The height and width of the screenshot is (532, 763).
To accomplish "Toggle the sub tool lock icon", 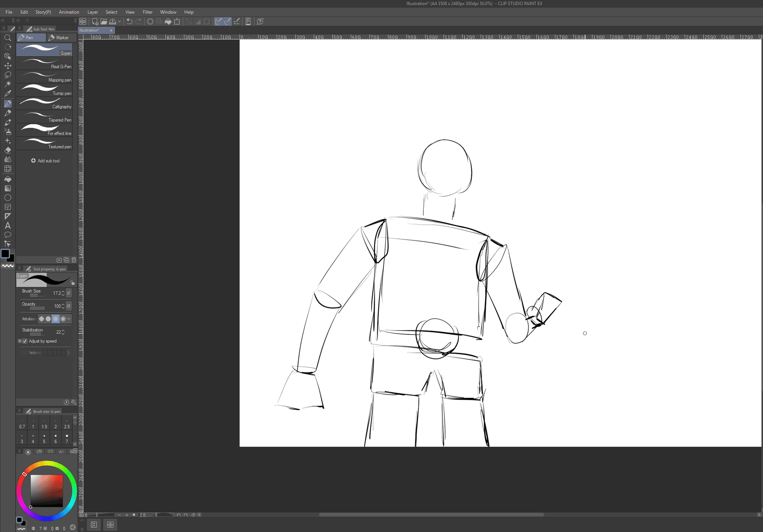I will 72,282.
